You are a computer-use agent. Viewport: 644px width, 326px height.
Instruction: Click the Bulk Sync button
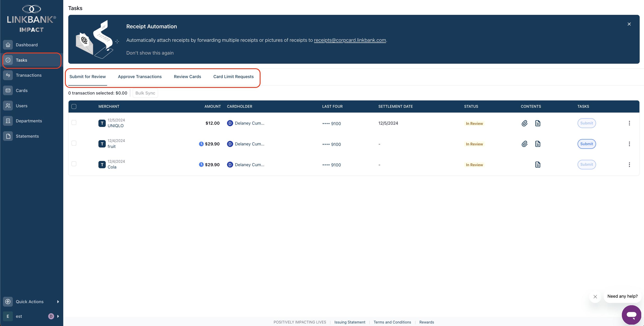click(x=145, y=93)
